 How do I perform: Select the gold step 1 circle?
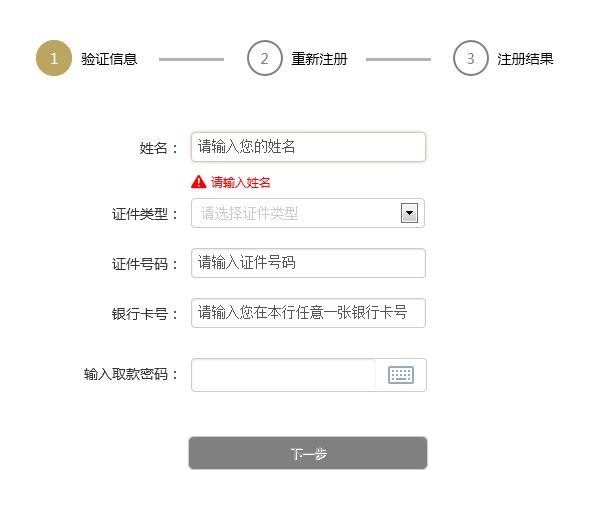(54, 58)
